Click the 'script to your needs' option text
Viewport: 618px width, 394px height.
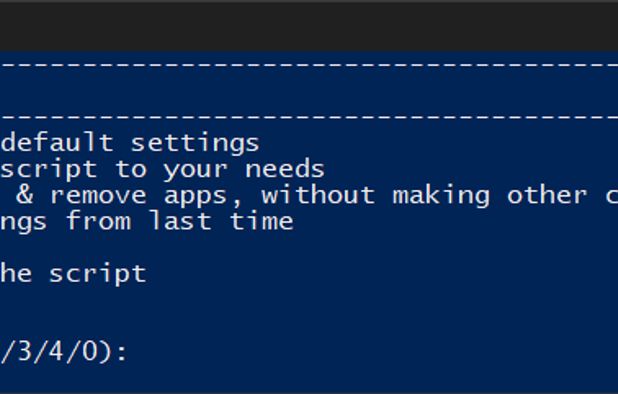pyautogui.click(x=162, y=170)
